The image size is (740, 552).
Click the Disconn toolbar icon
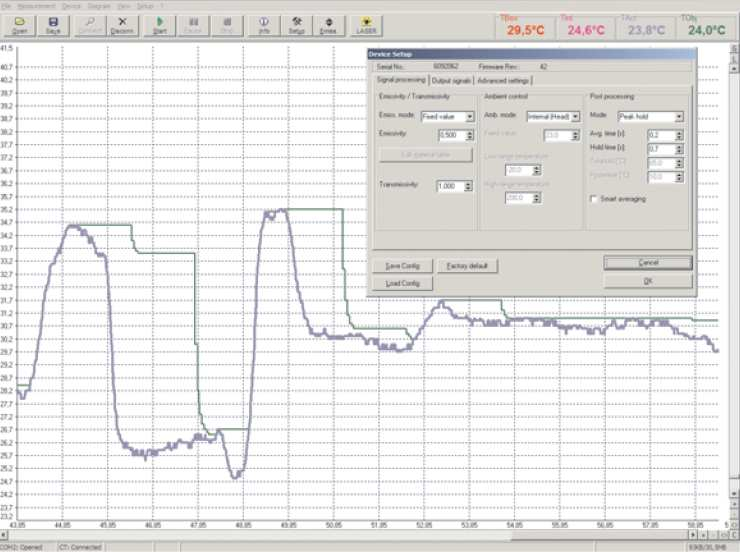tap(122, 25)
